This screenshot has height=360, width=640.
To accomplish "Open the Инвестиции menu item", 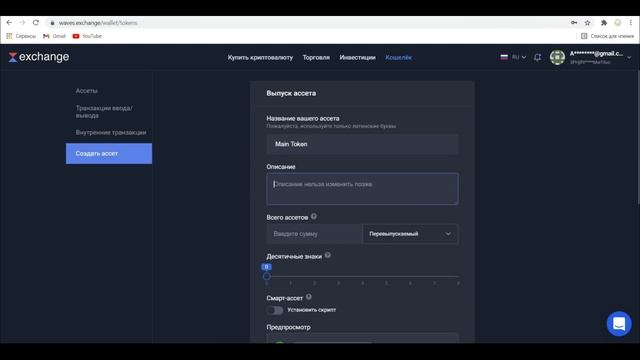I will pos(357,58).
